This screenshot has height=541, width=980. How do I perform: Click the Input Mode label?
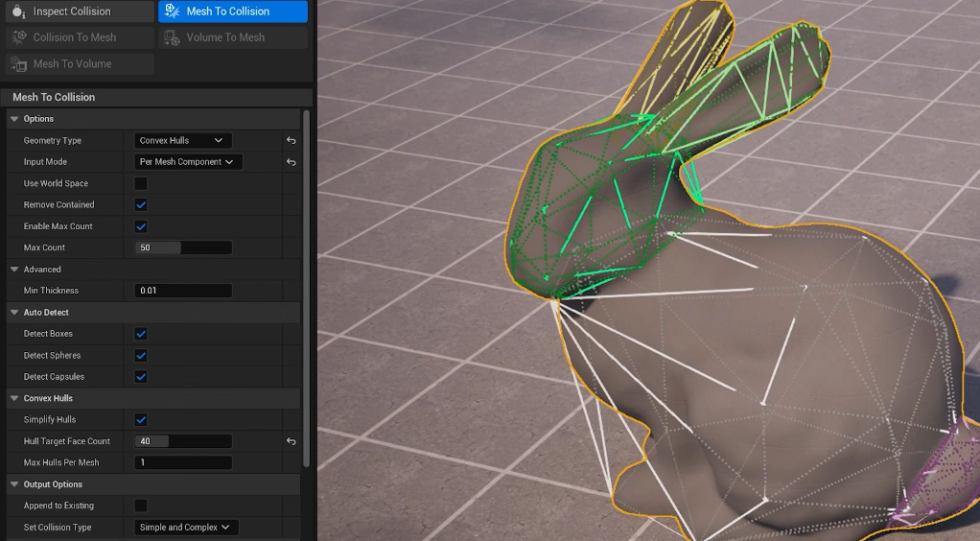click(45, 162)
